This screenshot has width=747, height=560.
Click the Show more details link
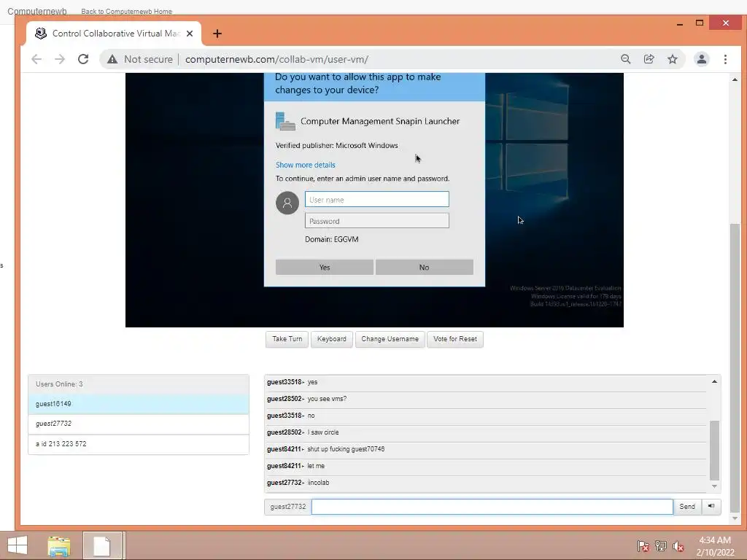click(306, 165)
